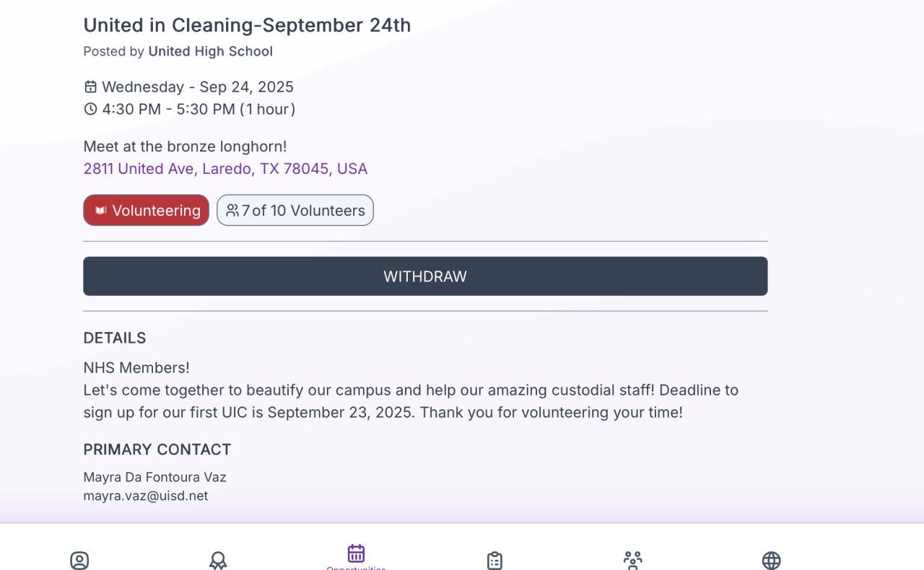
Task: Open the profile icon in bottom navigation
Action: tap(79, 560)
